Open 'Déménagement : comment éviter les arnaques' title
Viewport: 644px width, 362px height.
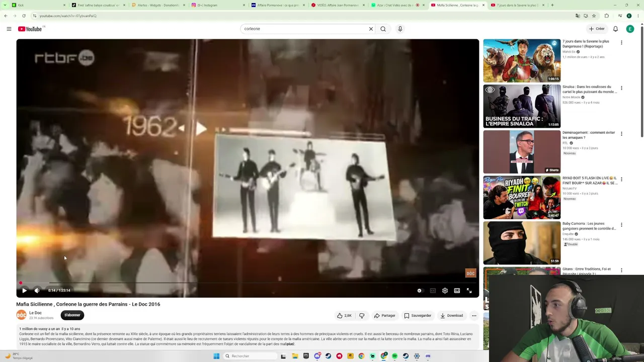coord(589,135)
